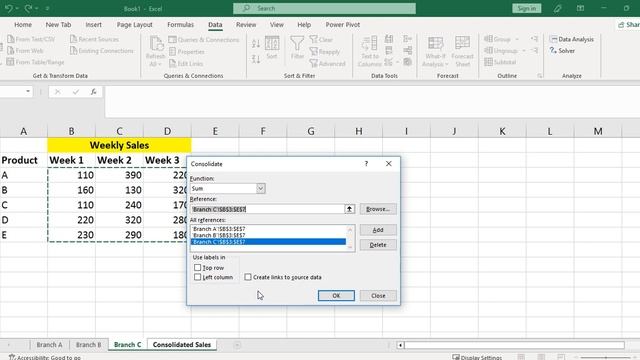Open Advanced filter options

327,64
